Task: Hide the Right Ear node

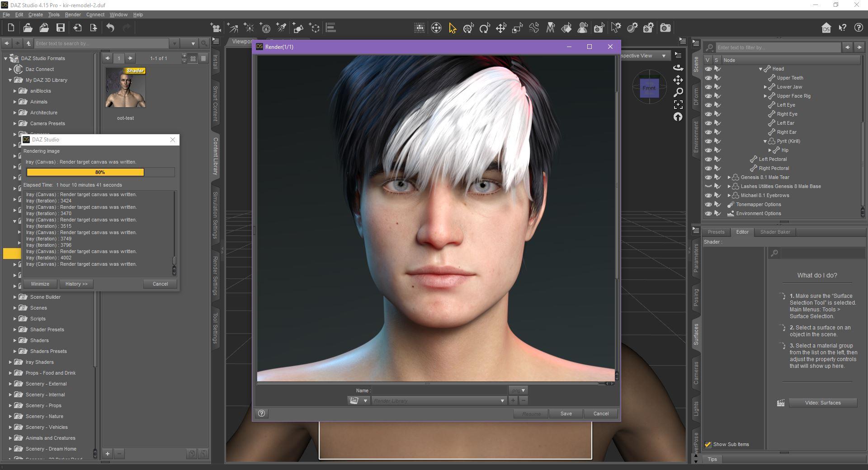Action: (x=708, y=132)
